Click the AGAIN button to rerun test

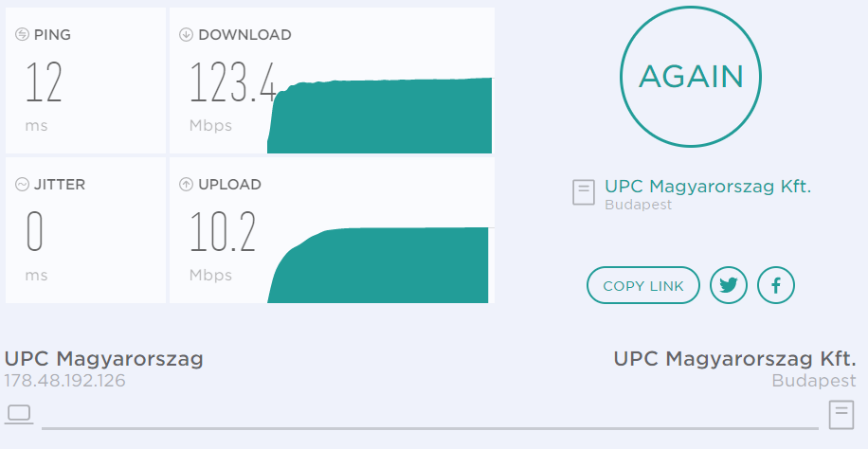(690, 77)
